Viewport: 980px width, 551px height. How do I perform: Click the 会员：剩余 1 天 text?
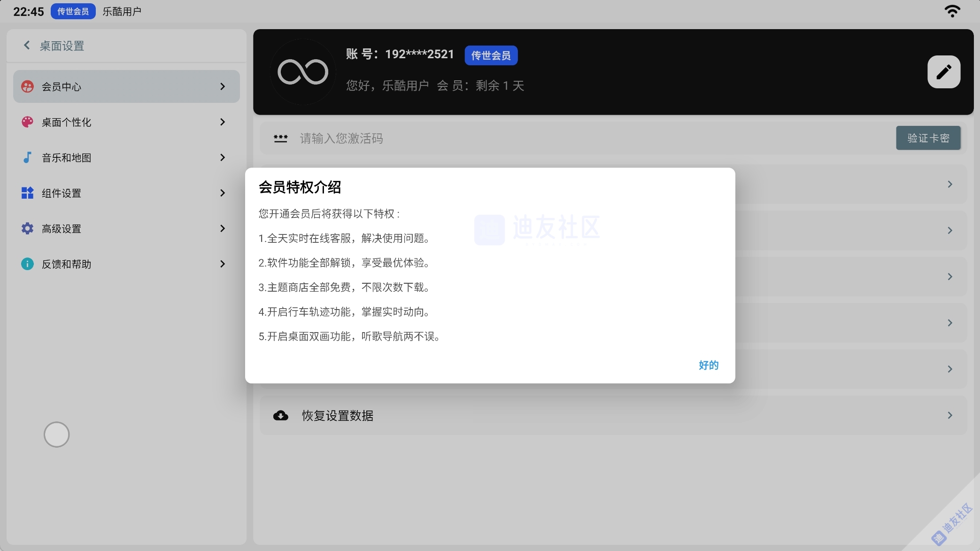480,85
